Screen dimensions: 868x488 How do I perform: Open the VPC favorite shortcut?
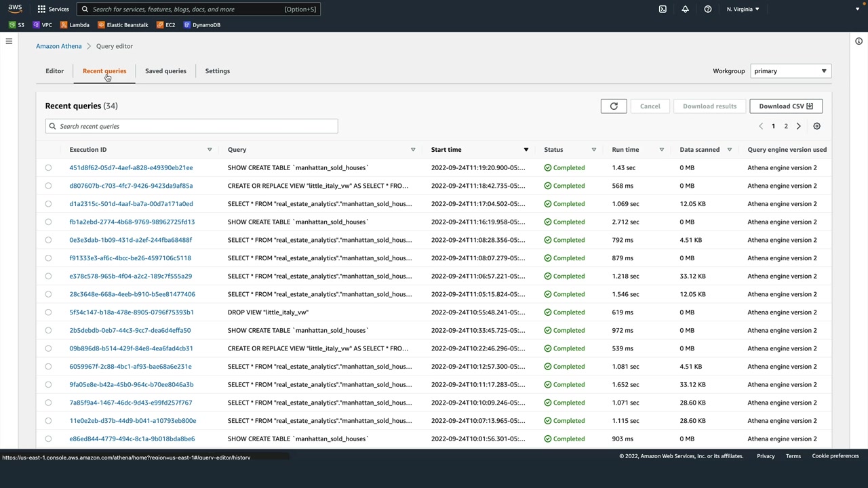click(42, 25)
